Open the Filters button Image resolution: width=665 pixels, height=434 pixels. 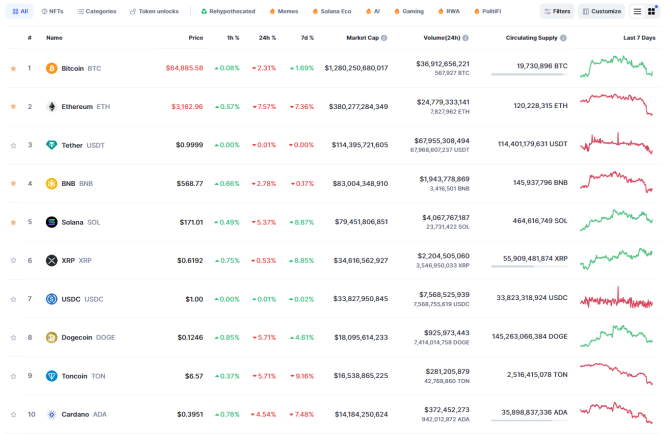[x=557, y=11]
